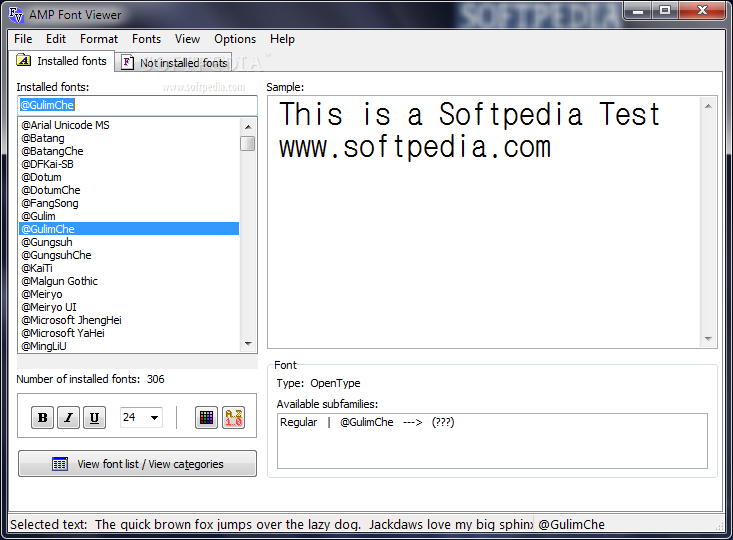Select @KaiTi in the font list
Viewport: 733px width, 540px height.
(129, 268)
